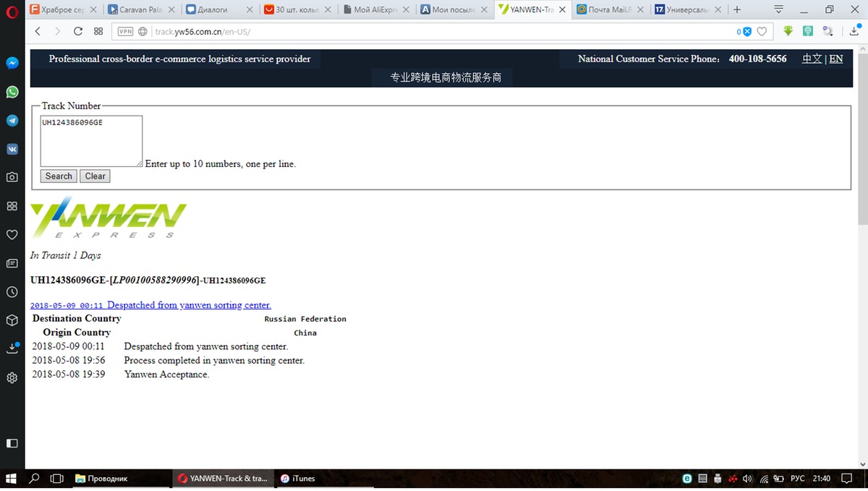Open the Despatched from yanwen sorting center link

(150, 305)
